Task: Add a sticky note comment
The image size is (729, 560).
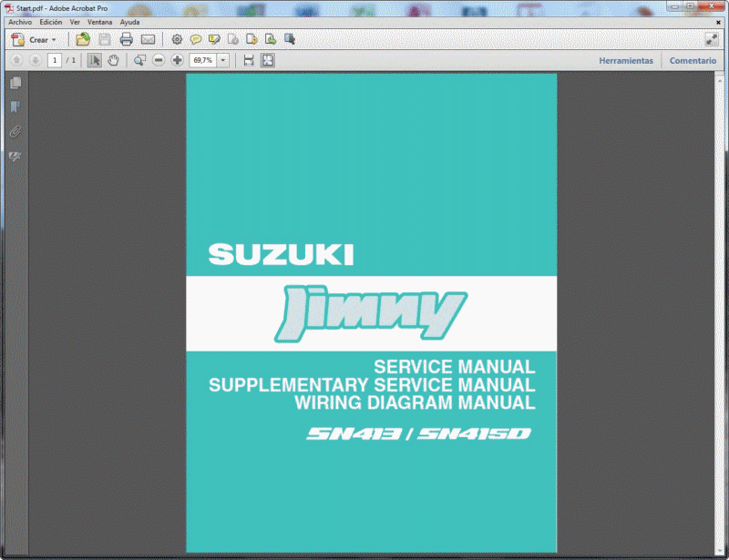Action: (196, 39)
